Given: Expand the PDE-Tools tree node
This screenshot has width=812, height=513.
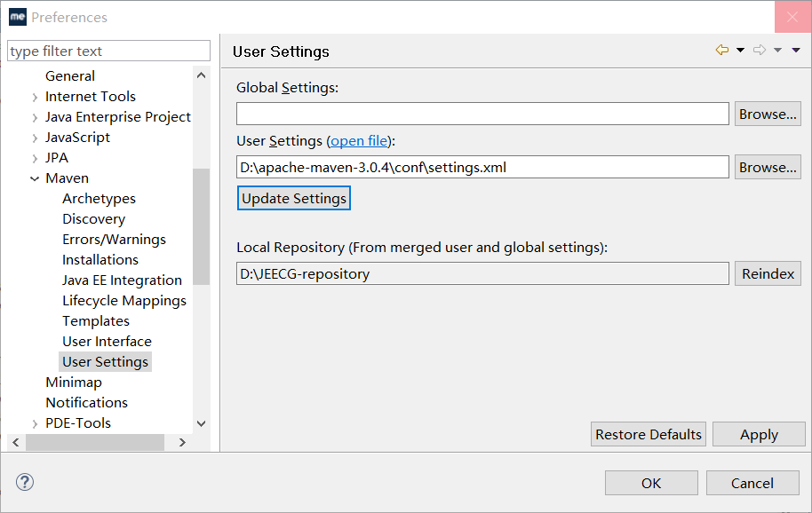Looking at the screenshot, I should (35, 424).
